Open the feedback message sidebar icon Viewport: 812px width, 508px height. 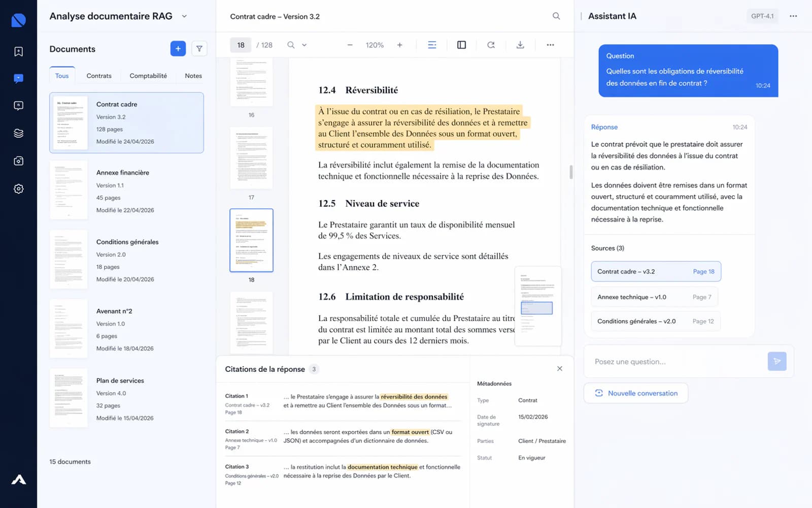pos(18,106)
